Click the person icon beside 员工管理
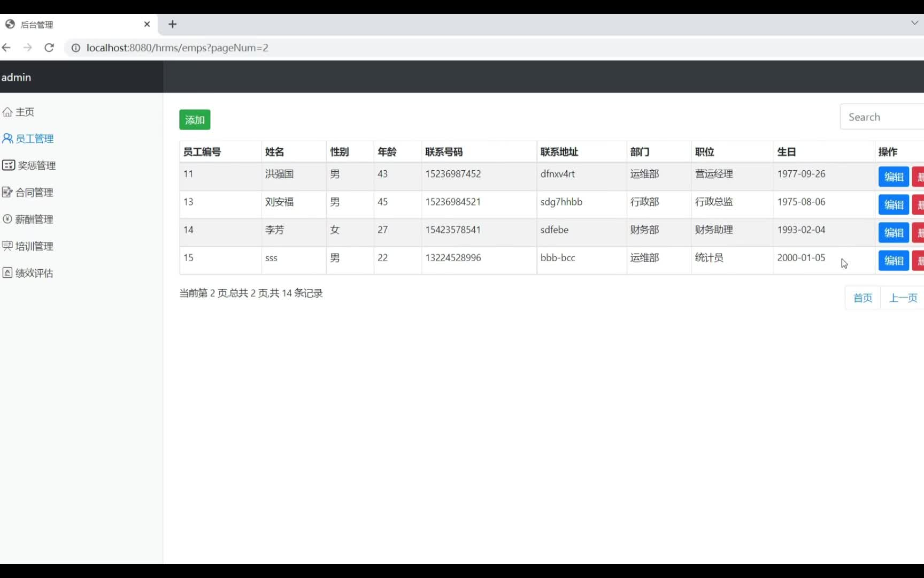The height and width of the screenshot is (578, 924). click(7, 139)
